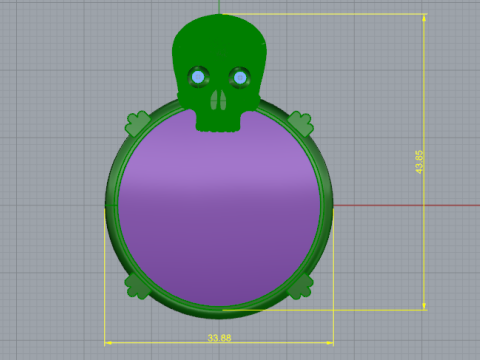Click the 43.85 height dimension text
The height and width of the screenshot is (360, 480).
419,162
